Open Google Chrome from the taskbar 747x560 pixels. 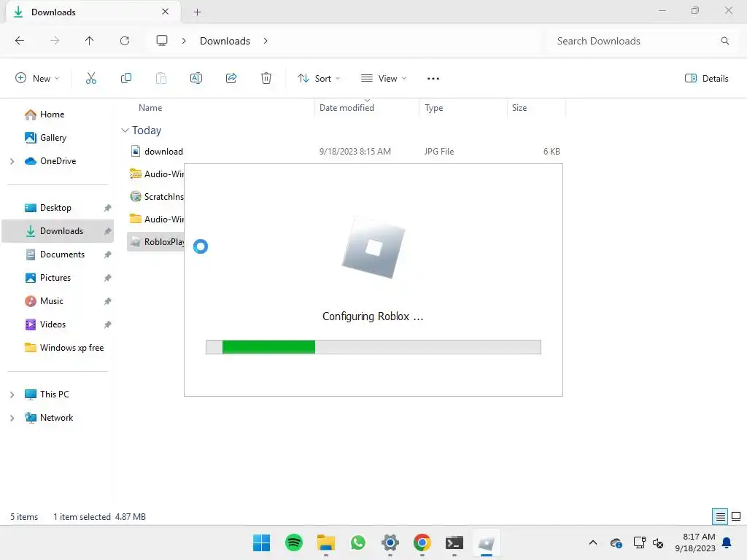pos(422,542)
